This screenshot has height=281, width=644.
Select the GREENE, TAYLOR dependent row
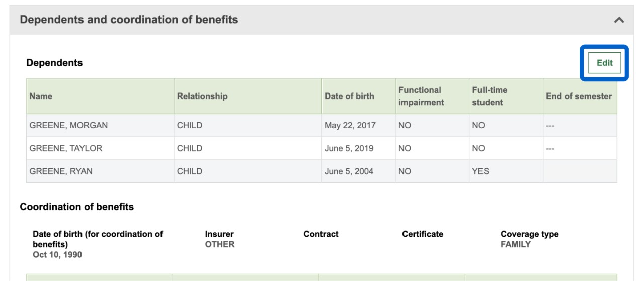click(66, 148)
